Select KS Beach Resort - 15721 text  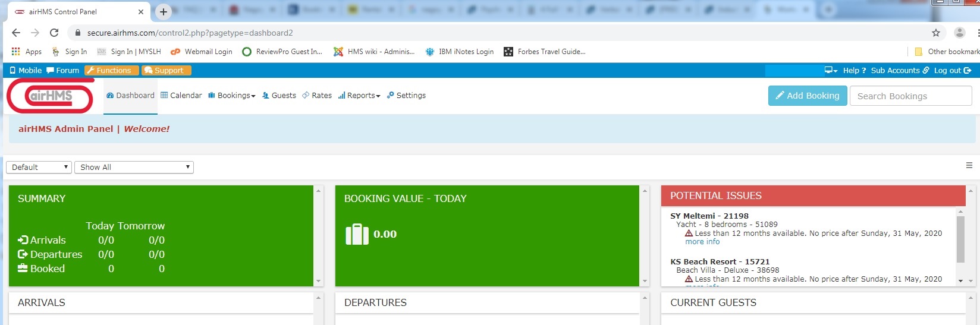coord(720,261)
